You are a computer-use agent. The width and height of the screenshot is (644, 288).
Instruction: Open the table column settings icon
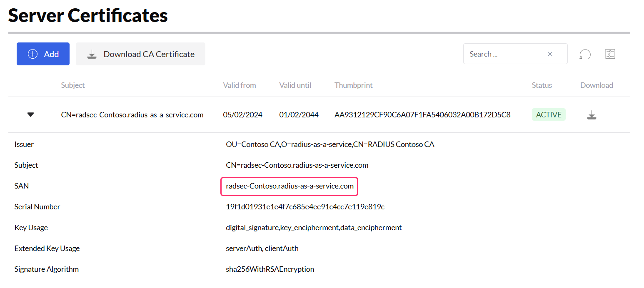[610, 54]
